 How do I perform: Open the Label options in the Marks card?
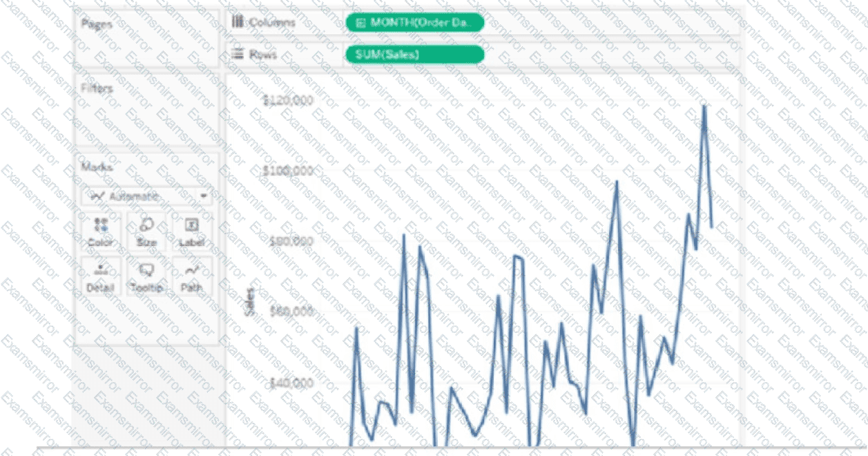pos(192,231)
